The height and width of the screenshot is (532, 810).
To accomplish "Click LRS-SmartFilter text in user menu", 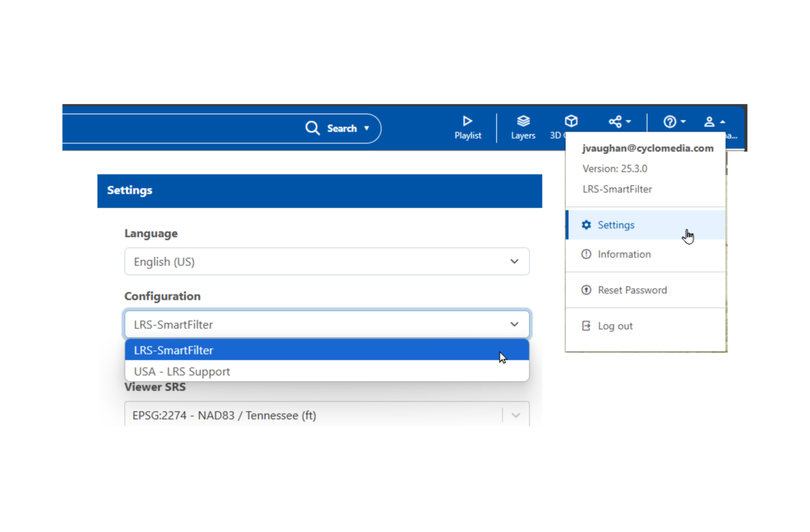I will coord(618,189).
